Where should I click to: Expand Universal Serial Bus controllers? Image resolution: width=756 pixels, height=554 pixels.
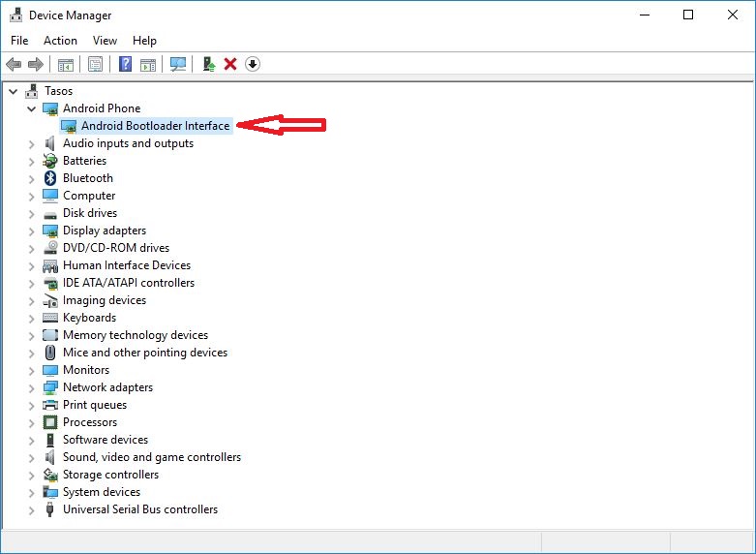31,509
